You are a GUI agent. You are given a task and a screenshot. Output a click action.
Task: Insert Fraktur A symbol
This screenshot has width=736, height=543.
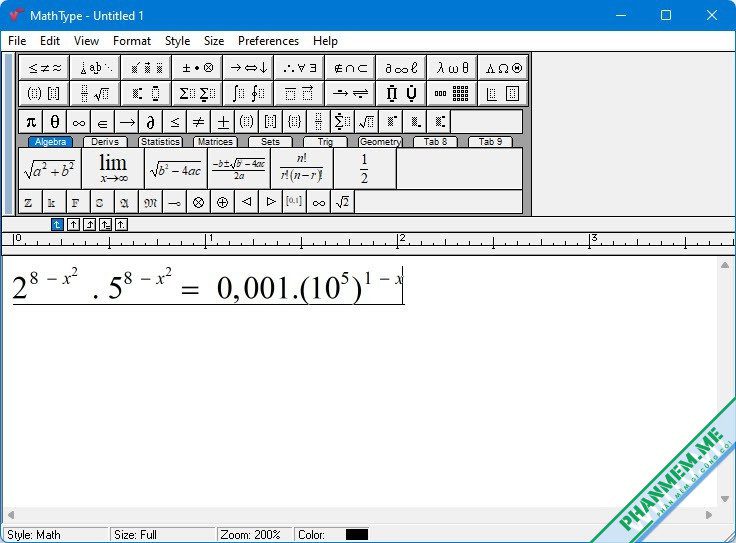click(x=126, y=202)
